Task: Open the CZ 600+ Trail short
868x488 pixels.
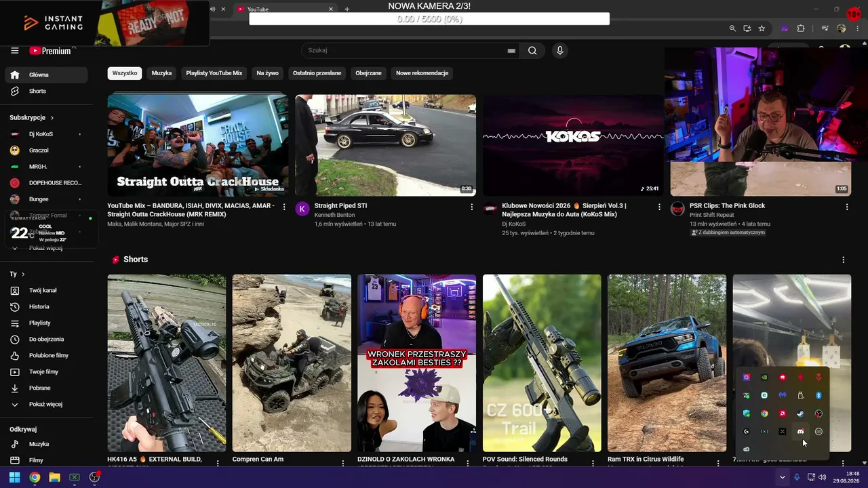Action: 542,363
